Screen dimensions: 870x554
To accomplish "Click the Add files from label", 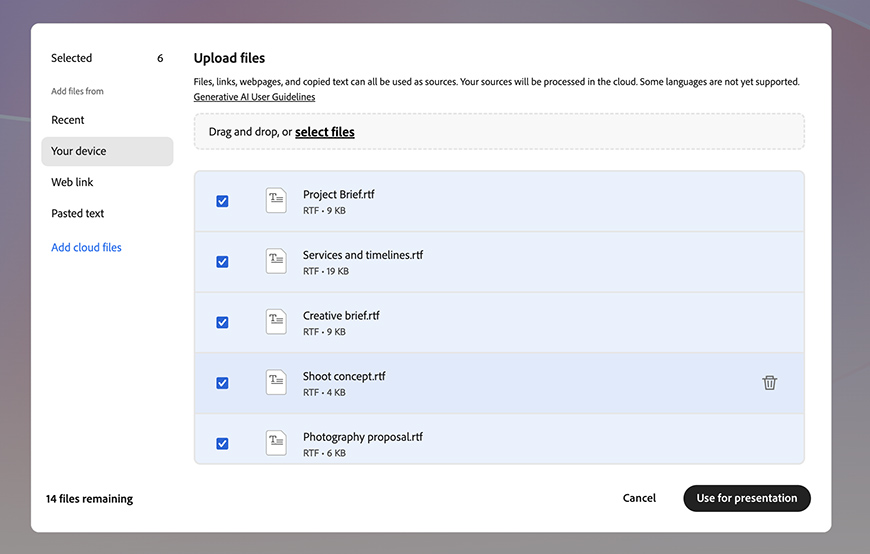I will click(x=77, y=91).
